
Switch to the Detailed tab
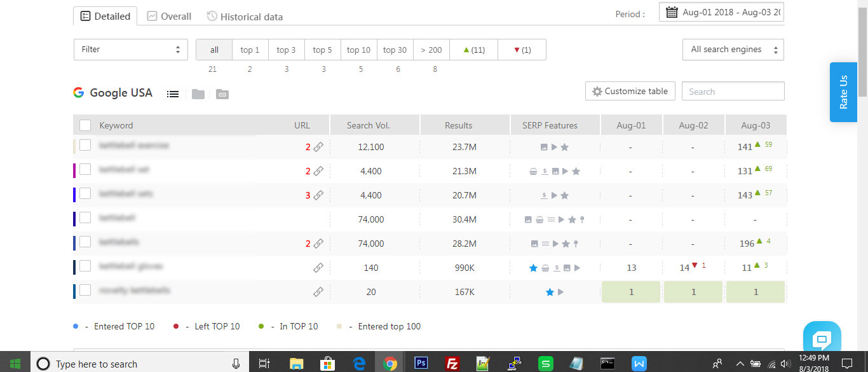[x=106, y=17]
